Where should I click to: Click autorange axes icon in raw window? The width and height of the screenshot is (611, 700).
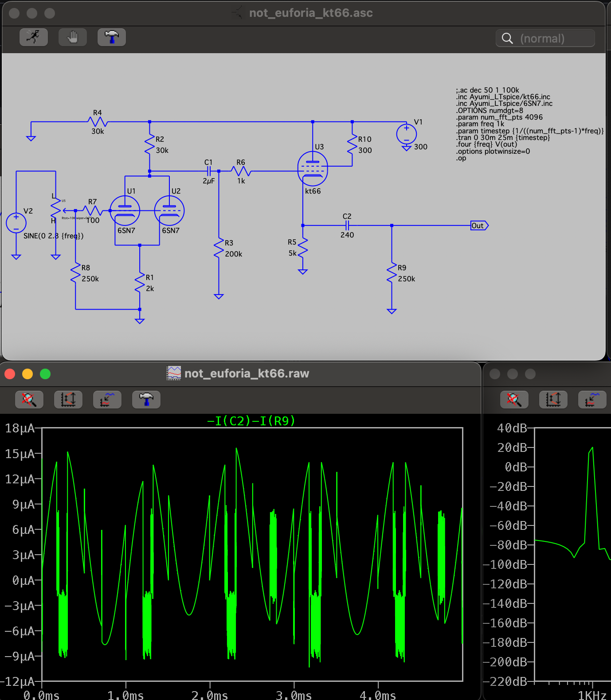[68, 400]
